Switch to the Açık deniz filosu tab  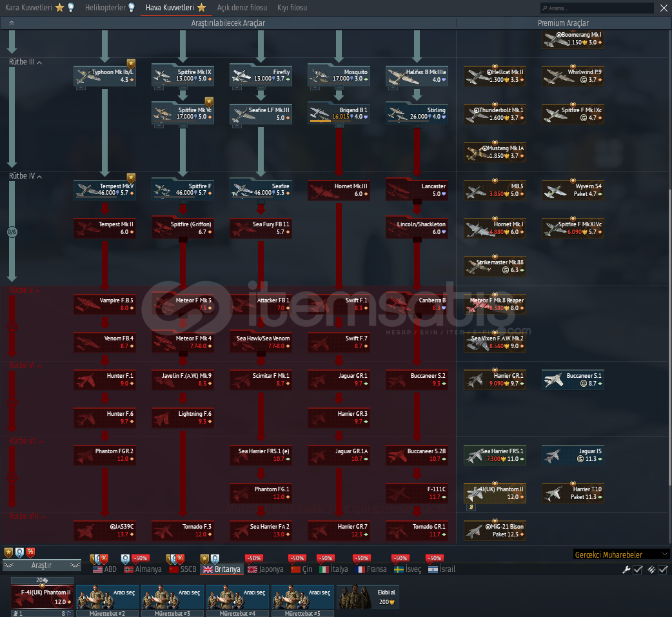tap(242, 8)
